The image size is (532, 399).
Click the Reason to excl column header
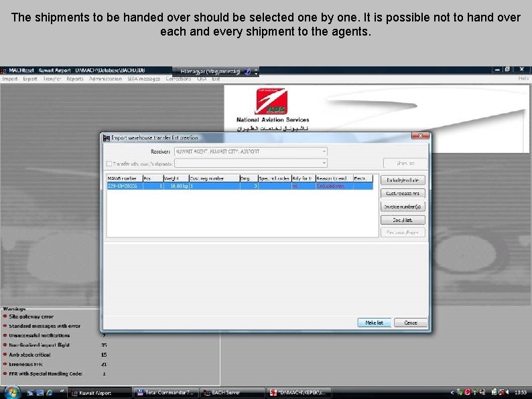tap(334, 178)
